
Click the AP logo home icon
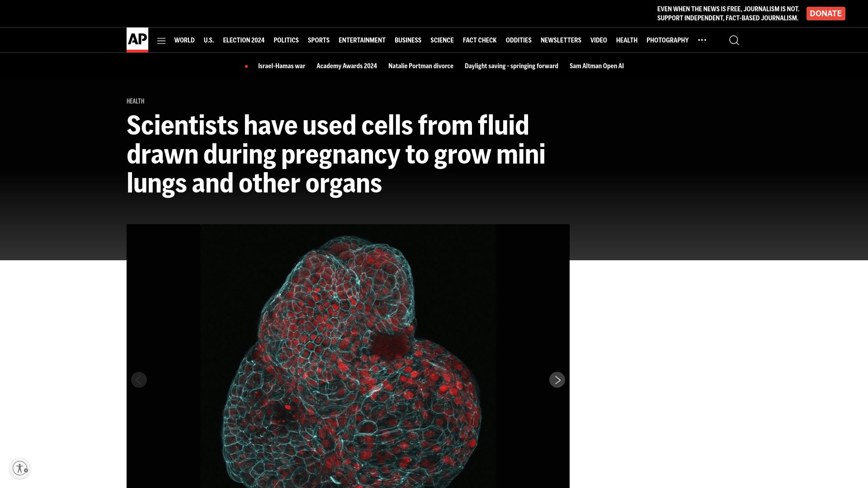click(x=137, y=40)
